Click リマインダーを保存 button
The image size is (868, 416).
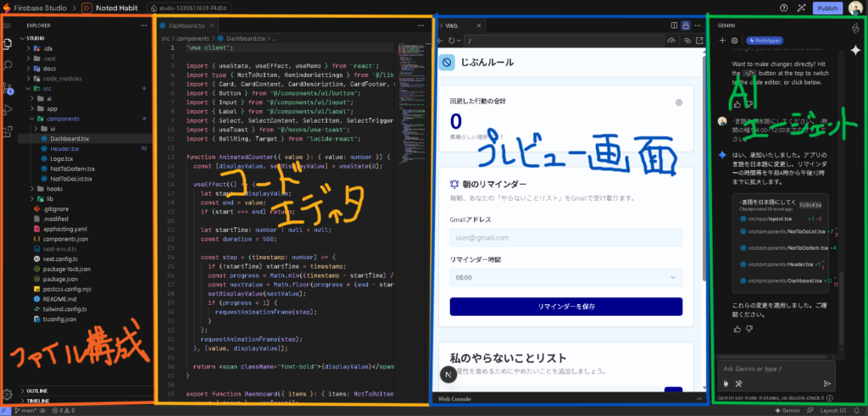click(x=565, y=307)
